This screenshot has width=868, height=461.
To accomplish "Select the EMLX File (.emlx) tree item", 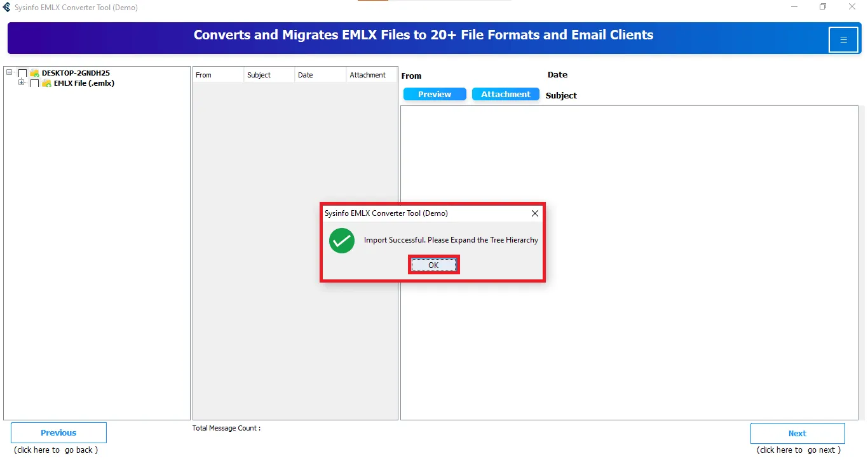I will [x=84, y=83].
